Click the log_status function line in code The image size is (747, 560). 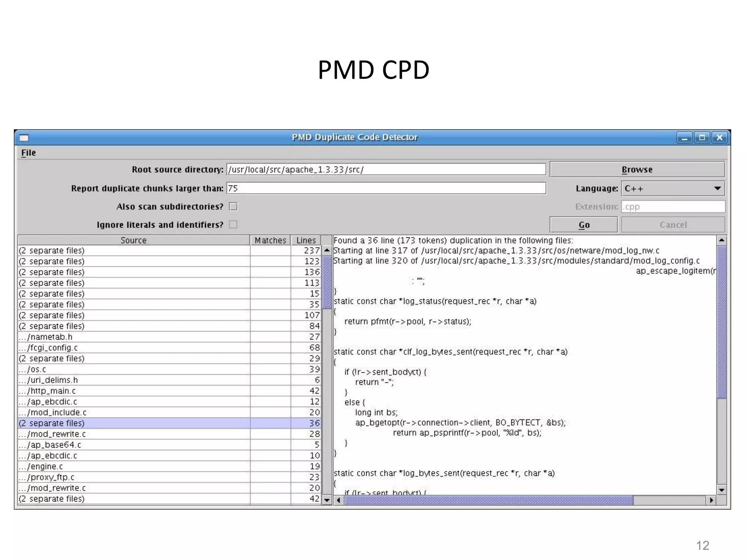(x=435, y=302)
